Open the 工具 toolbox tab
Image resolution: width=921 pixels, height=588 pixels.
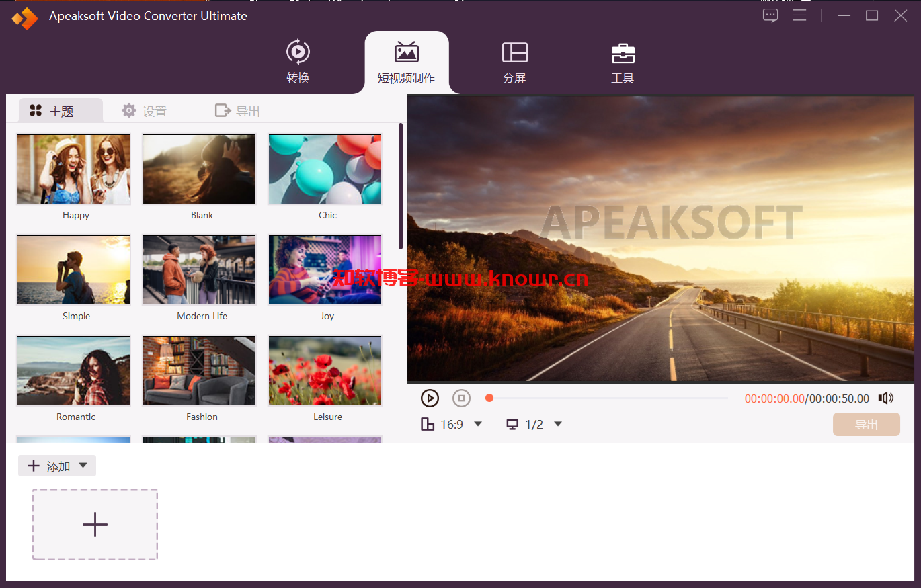click(x=623, y=62)
